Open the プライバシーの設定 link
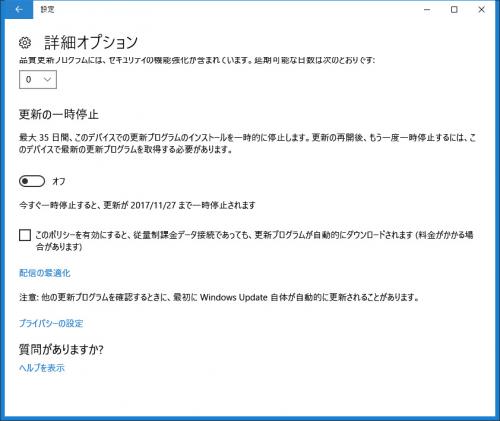The image size is (500, 421). click(x=51, y=323)
